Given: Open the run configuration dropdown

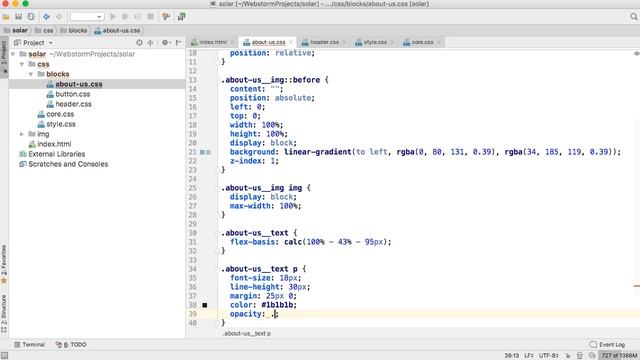Looking at the screenshot, I should [x=87, y=17].
